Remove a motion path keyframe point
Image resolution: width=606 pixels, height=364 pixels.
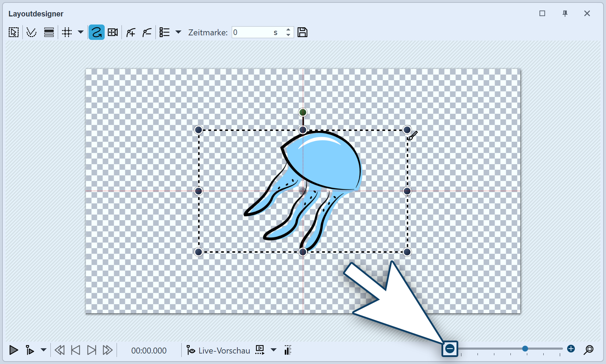pos(147,33)
